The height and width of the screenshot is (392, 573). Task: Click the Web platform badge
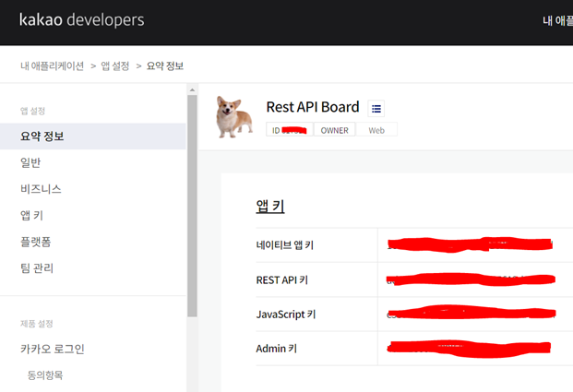376,130
